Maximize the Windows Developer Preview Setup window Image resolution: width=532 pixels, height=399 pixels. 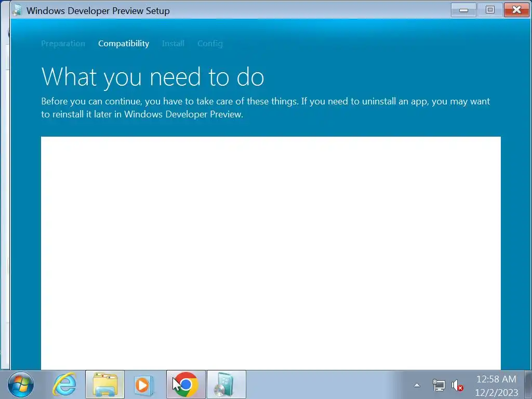489,10
